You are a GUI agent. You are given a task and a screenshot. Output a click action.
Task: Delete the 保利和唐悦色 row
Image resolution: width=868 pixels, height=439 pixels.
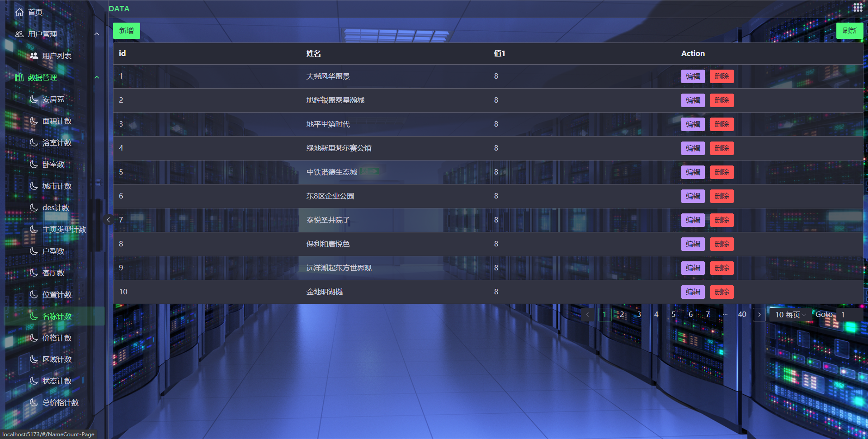pos(722,244)
